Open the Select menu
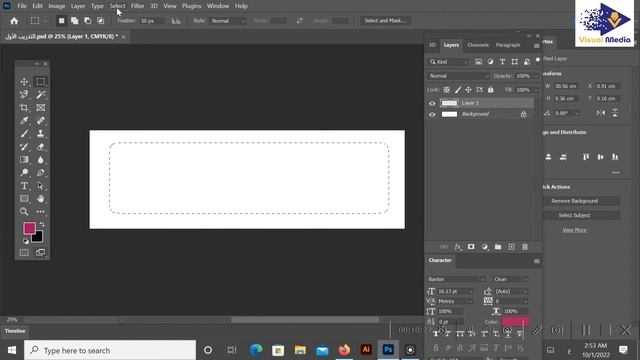This screenshot has height=360, width=640. (117, 6)
